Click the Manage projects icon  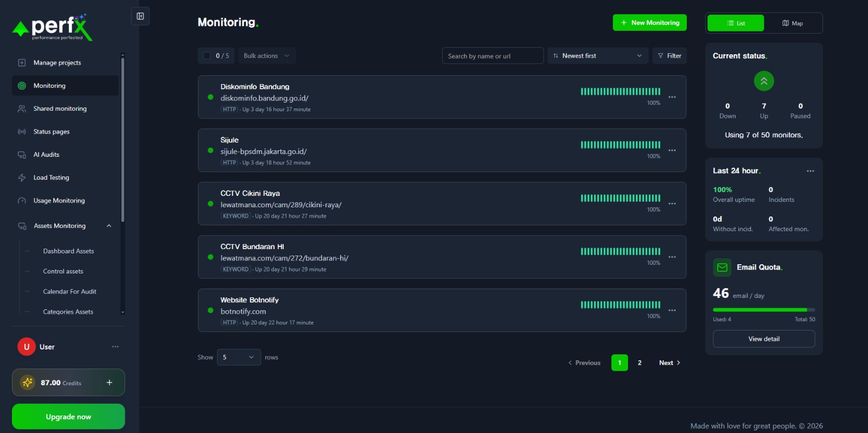[x=22, y=63]
